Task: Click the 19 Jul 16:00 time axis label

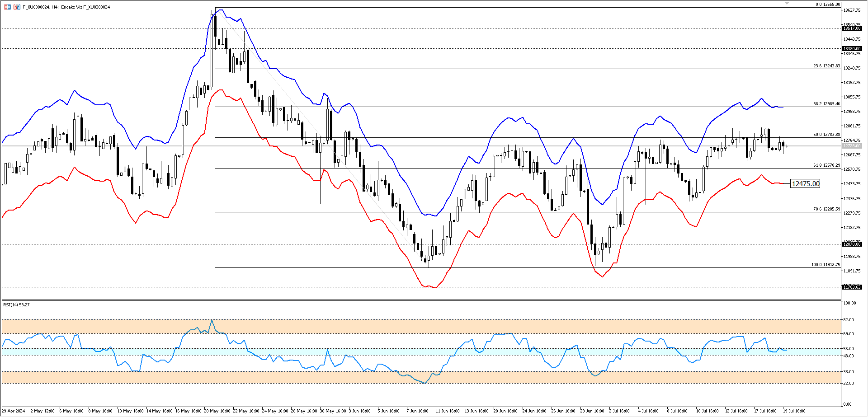Action: 794,411
